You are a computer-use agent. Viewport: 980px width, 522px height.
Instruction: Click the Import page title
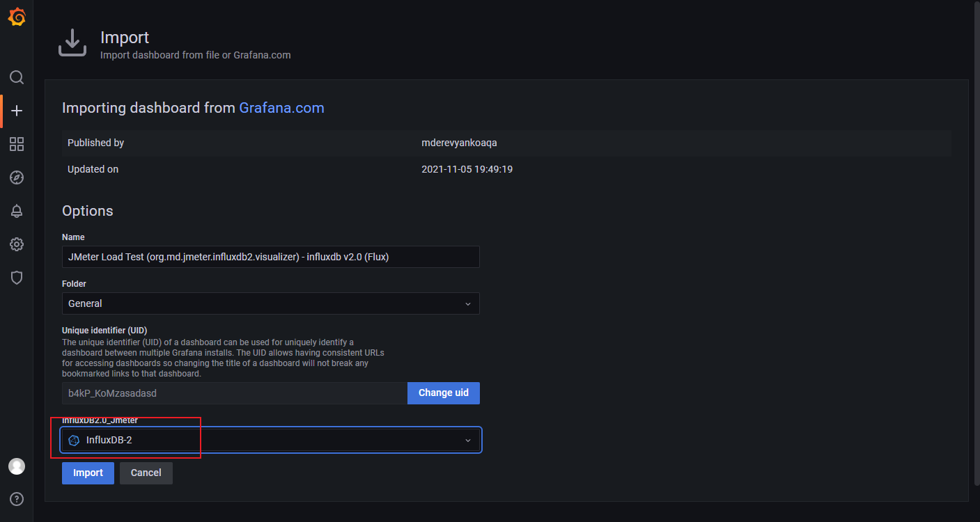[x=125, y=38]
